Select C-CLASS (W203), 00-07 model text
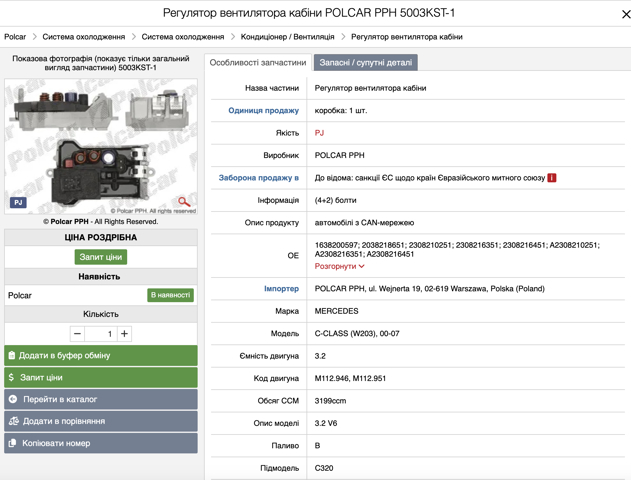Screen dimensions: 631x480 pyautogui.click(x=357, y=334)
